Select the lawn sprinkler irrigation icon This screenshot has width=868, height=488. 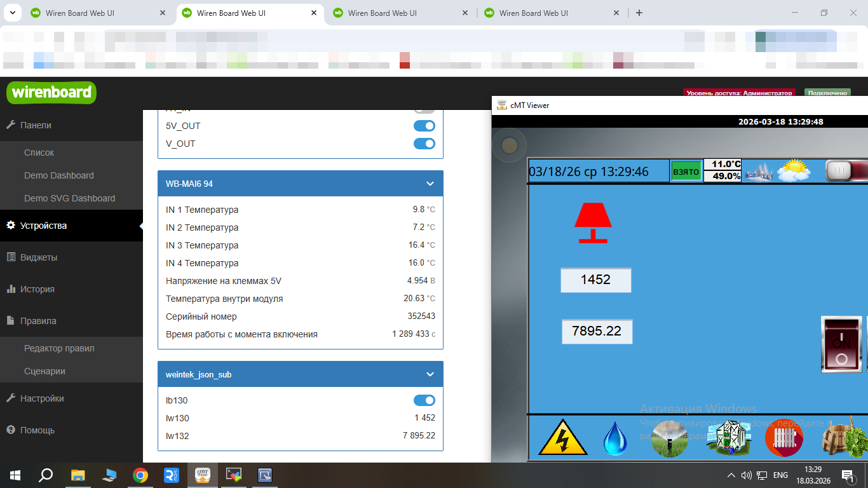pyautogui.click(x=670, y=438)
